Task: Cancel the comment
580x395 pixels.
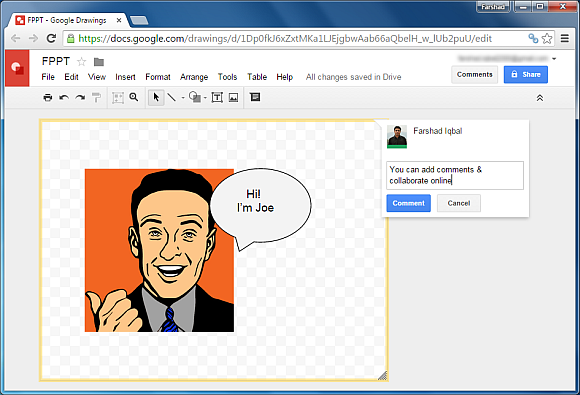Action: (459, 203)
